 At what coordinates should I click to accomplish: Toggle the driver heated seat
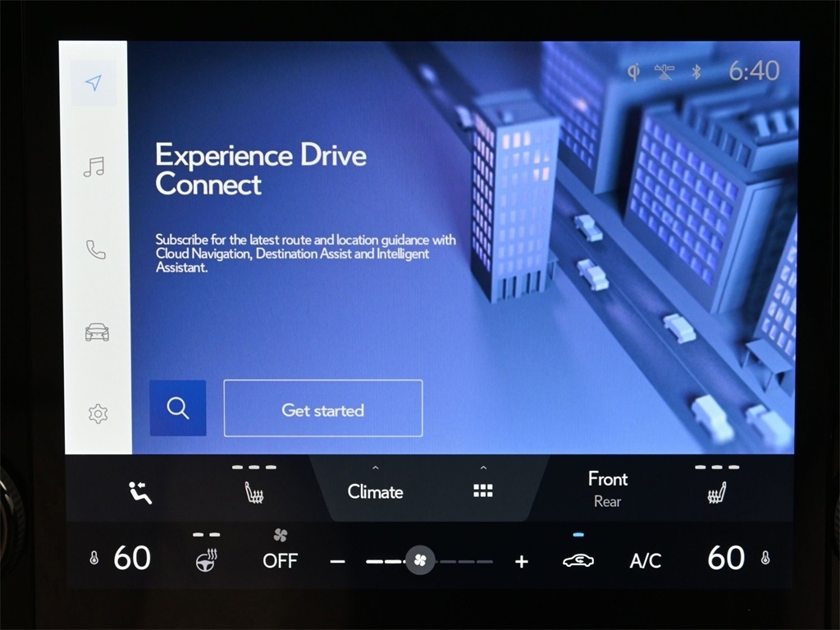pos(254,491)
